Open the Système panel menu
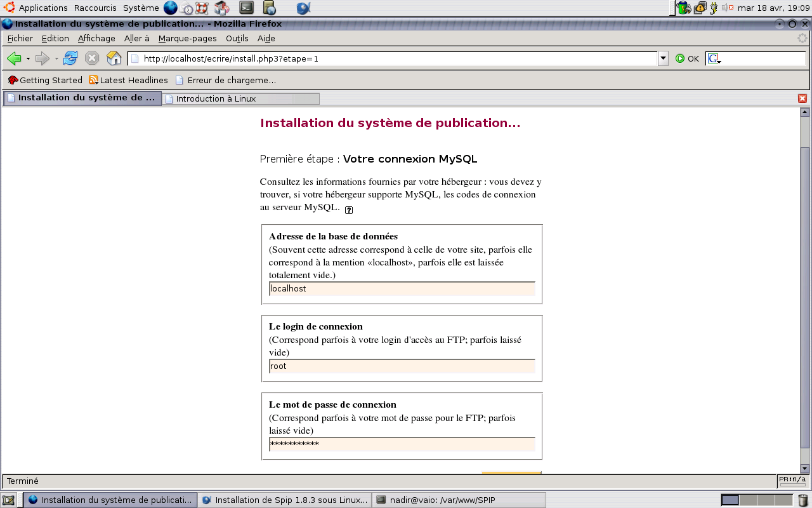The width and height of the screenshot is (812, 508). (x=141, y=8)
